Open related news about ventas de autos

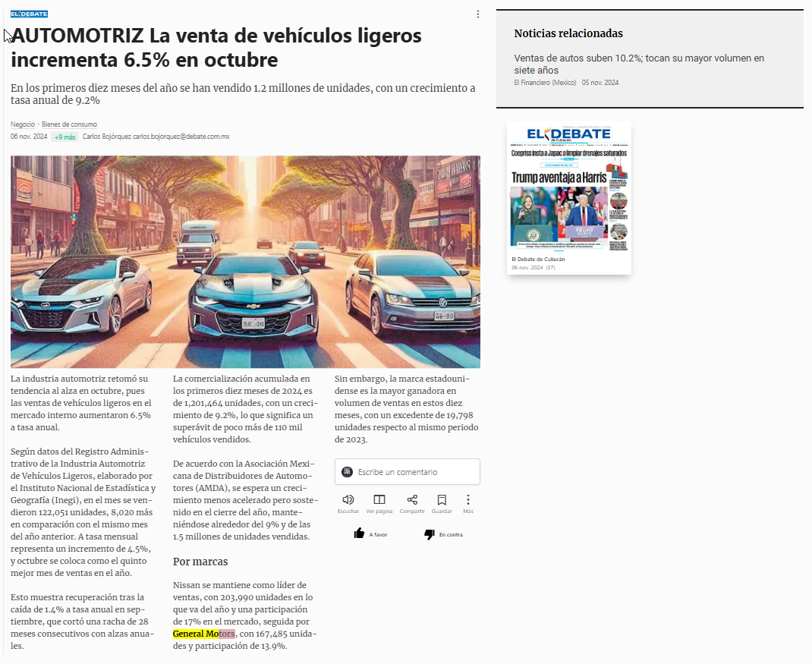[639, 65]
